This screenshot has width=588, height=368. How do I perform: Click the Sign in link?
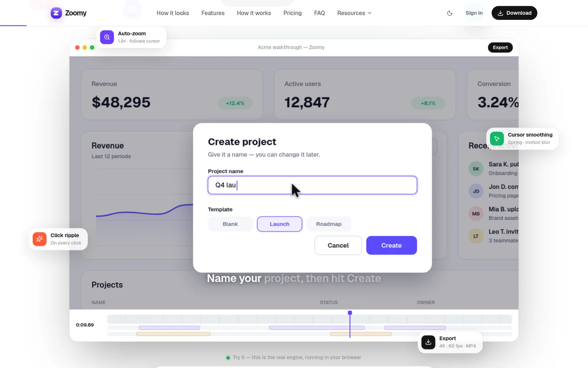pyautogui.click(x=474, y=13)
